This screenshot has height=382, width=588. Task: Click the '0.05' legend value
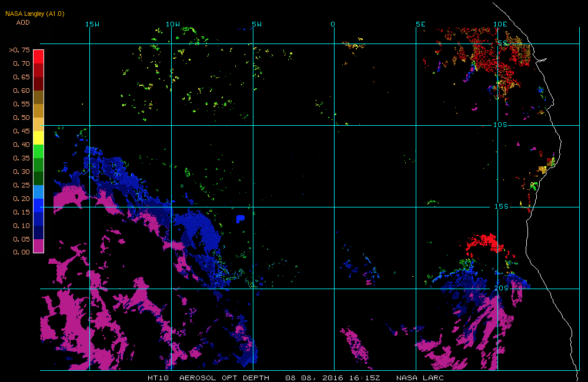pyautogui.click(x=21, y=239)
